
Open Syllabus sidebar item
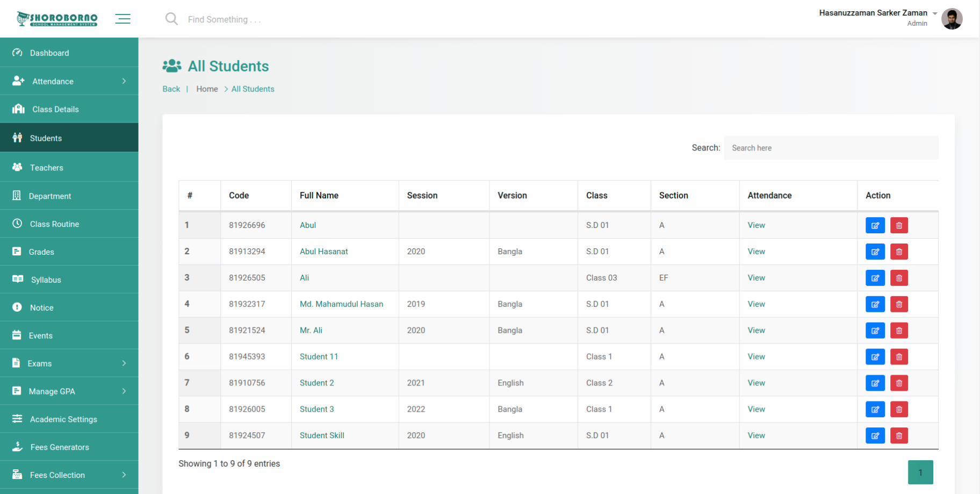69,280
